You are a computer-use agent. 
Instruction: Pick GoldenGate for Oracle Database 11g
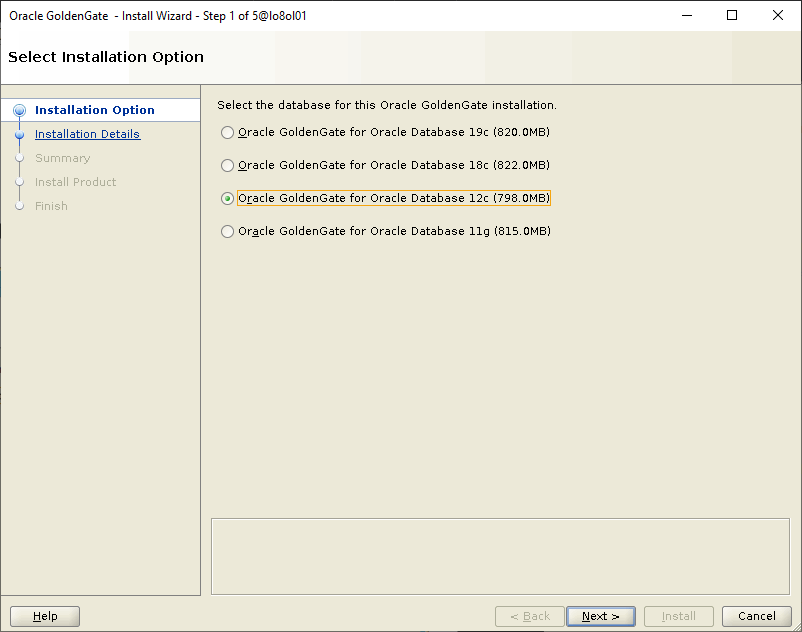pyautogui.click(x=228, y=231)
